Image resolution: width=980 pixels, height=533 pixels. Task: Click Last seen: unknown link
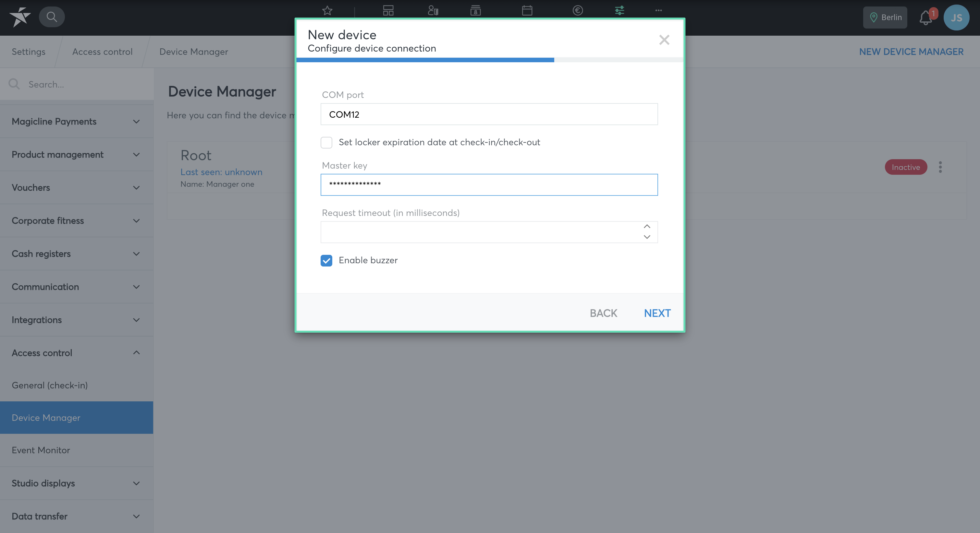pyautogui.click(x=221, y=172)
